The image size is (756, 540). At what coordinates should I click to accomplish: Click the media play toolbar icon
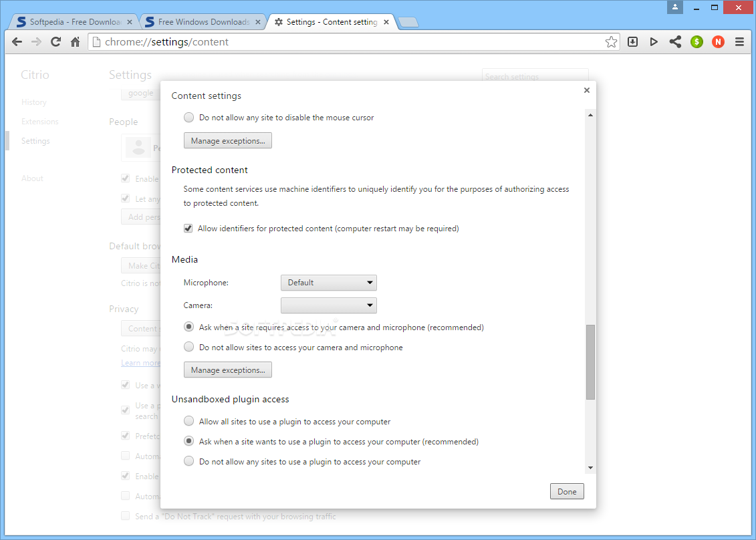point(654,42)
